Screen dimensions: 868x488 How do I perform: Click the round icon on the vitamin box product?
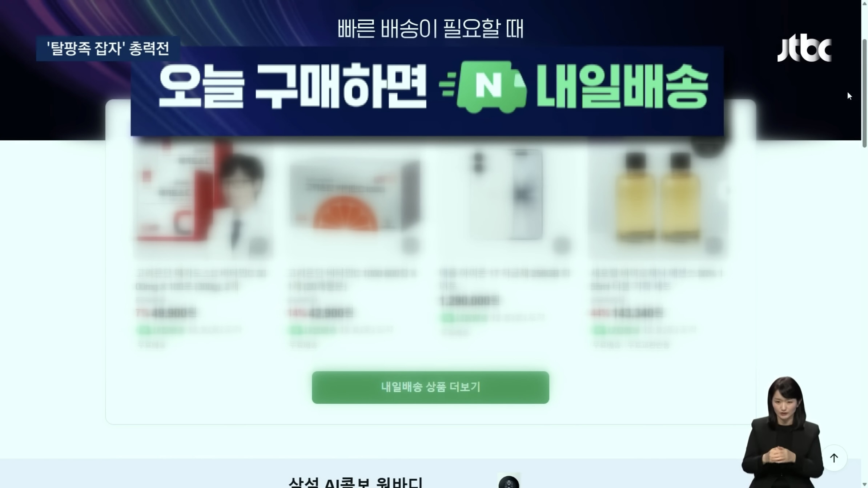tap(258, 246)
